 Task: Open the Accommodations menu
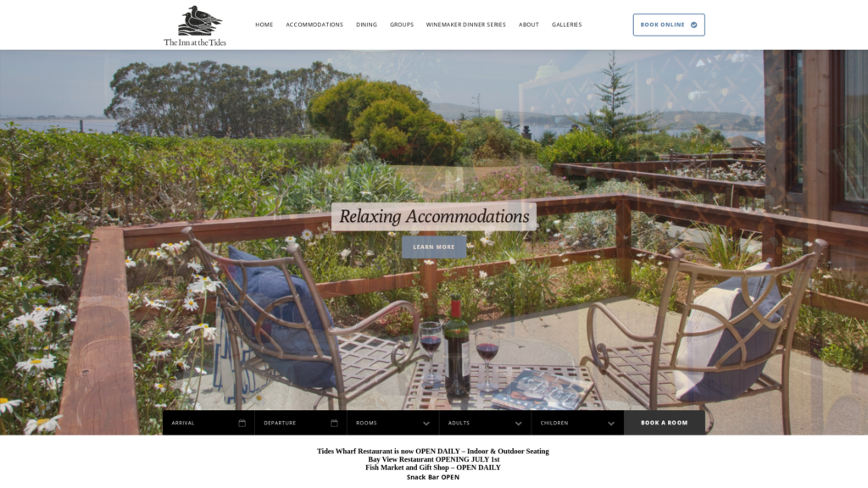tap(314, 25)
